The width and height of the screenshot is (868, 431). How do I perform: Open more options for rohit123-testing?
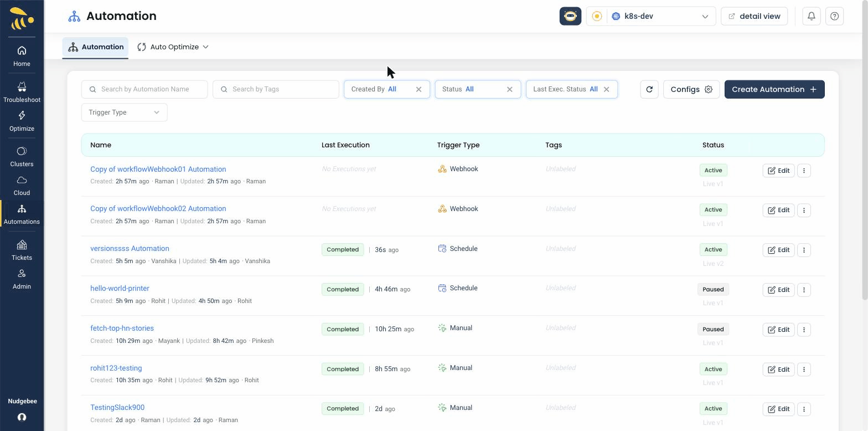coord(804,370)
